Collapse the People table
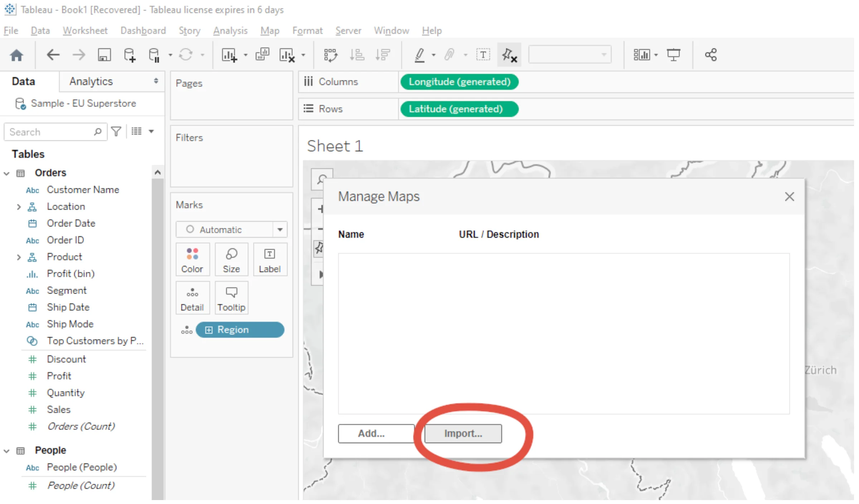 coord(6,451)
